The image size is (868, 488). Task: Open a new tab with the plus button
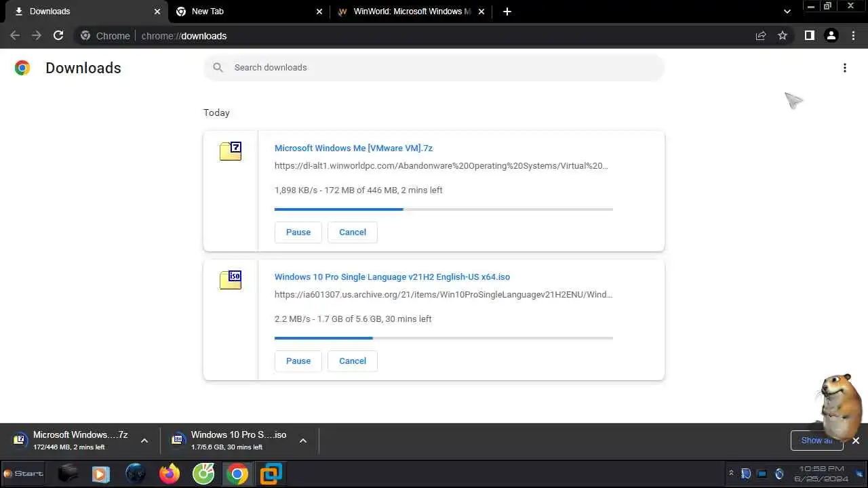(x=507, y=12)
